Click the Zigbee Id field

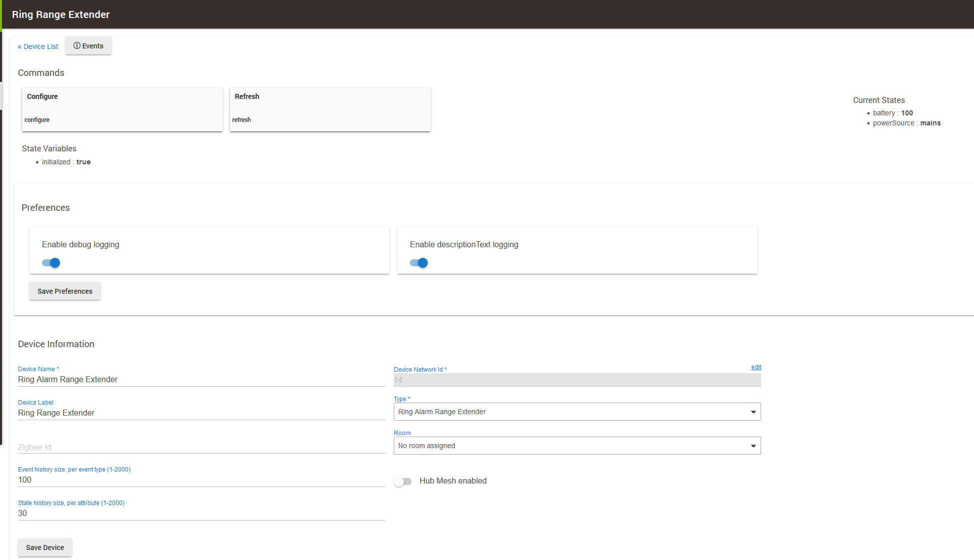[x=202, y=447]
